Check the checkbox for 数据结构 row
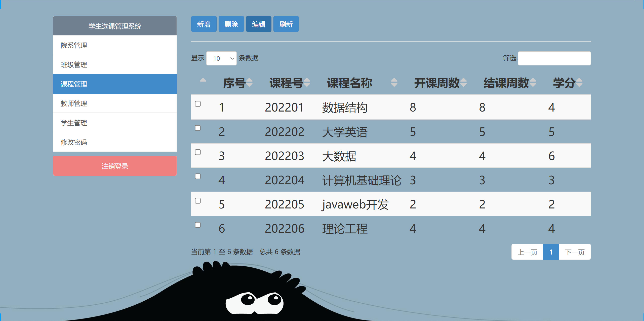This screenshot has height=321, width=644. point(198,103)
